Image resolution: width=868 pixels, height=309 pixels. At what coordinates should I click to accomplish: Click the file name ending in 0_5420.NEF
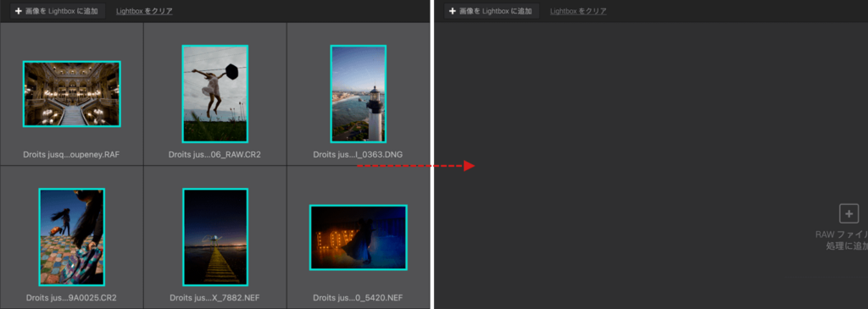(358, 298)
